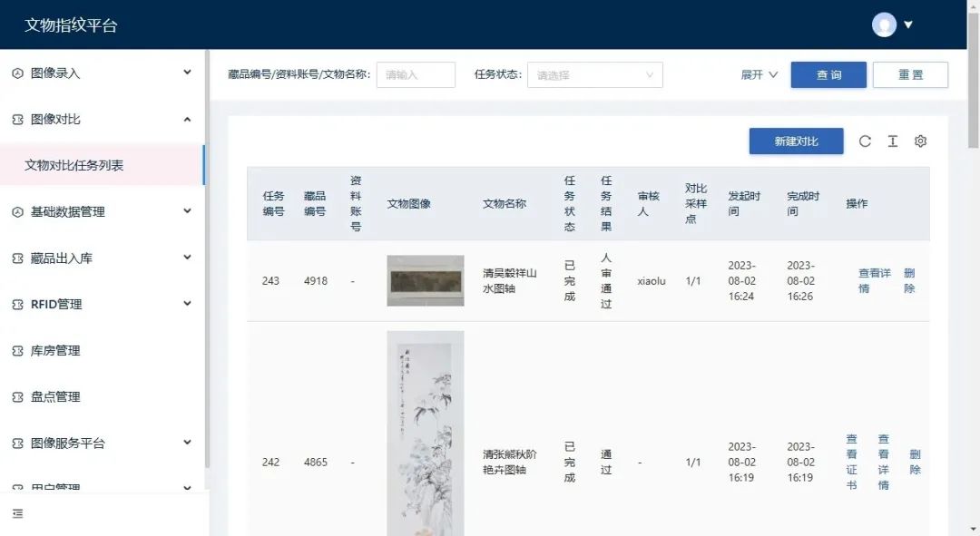Click the 库房管理 menu icon

click(17, 350)
